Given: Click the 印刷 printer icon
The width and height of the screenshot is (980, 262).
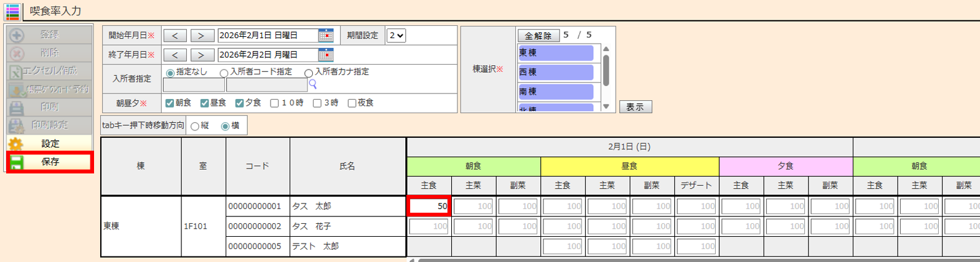Looking at the screenshot, I should point(17,107).
